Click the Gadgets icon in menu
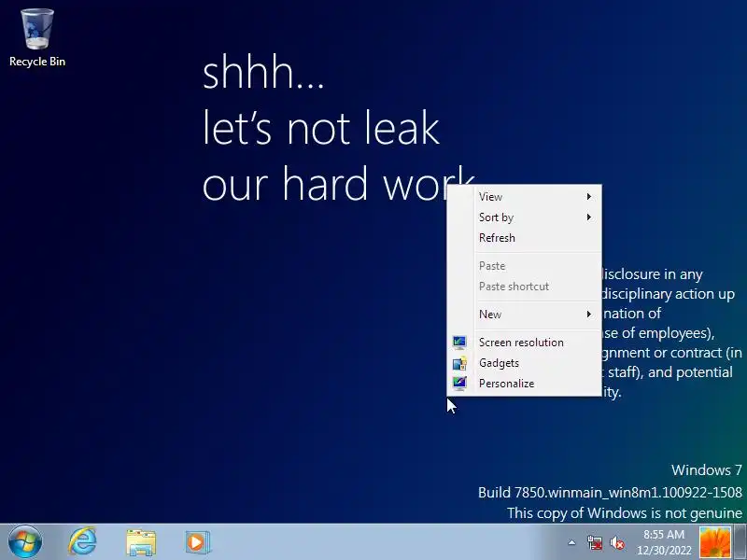Image resolution: width=747 pixels, height=560 pixels. coord(459,363)
